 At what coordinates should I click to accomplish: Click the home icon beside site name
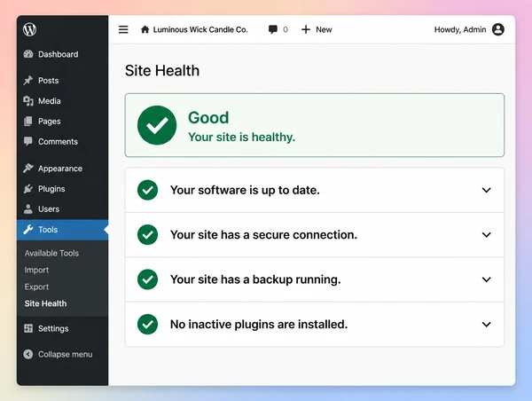click(145, 29)
